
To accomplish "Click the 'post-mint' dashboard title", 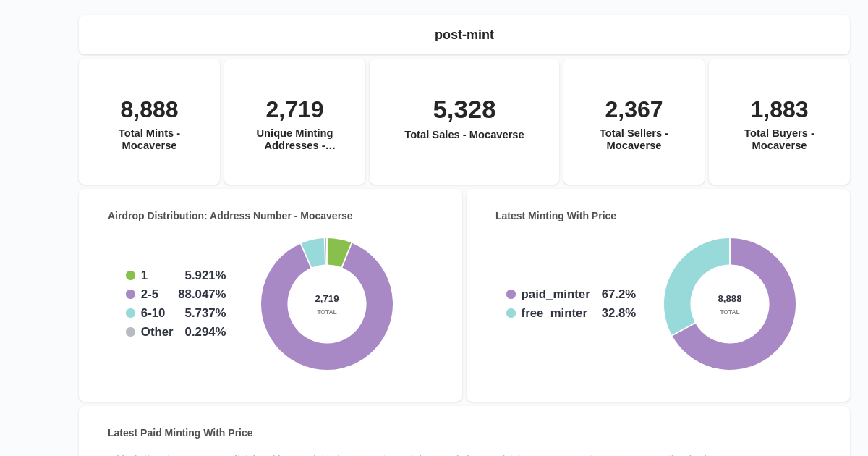I will pos(464,34).
